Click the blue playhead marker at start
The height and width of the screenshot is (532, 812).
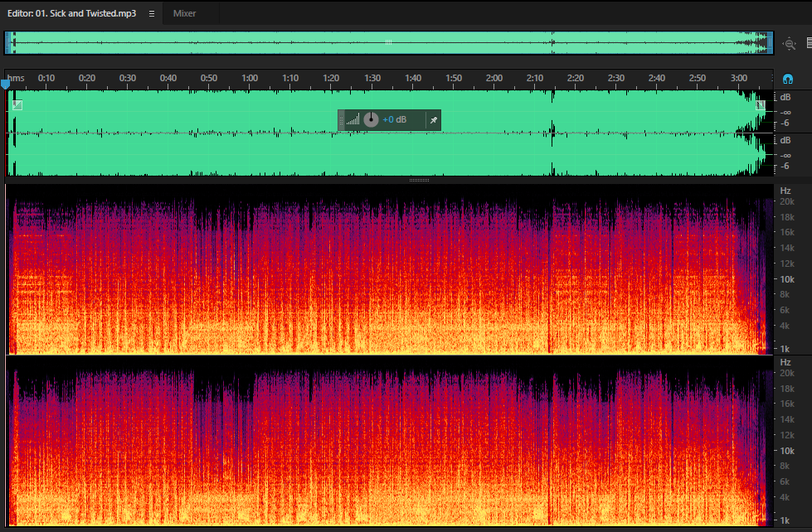click(x=6, y=83)
